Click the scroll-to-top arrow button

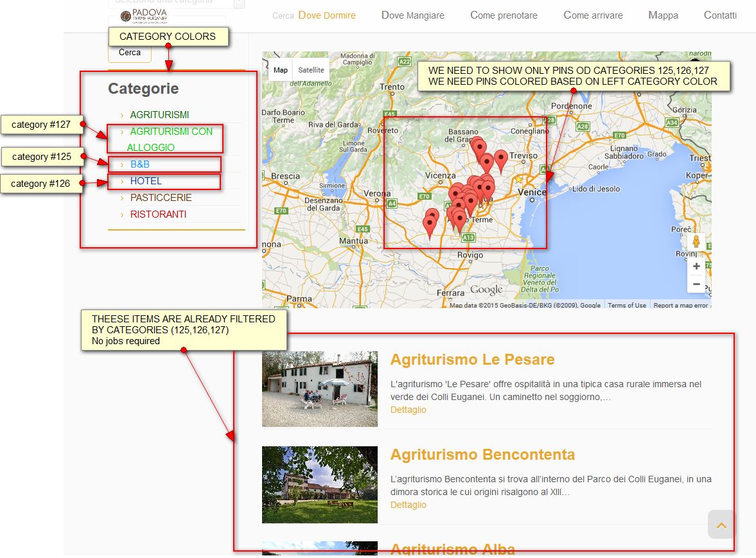coord(721,525)
